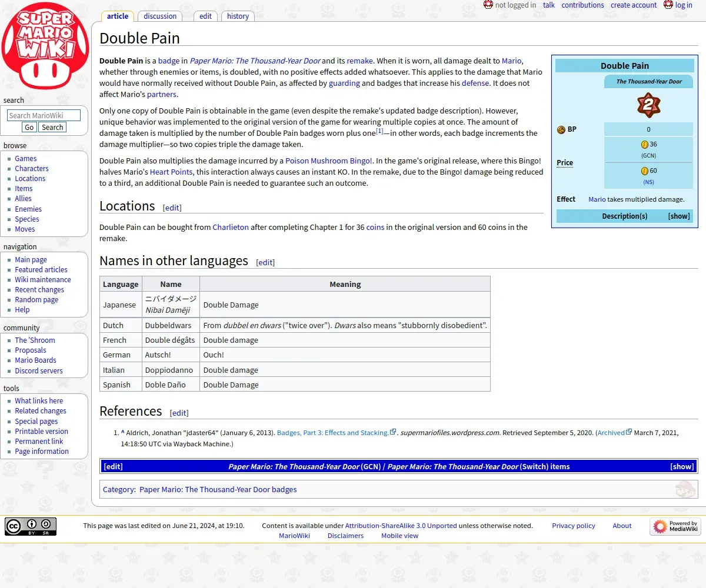Image resolution: width=706 pixels, height=588 pixels.
Task: Open Species in browse sidebar
Action: click(x=27, y=219)
